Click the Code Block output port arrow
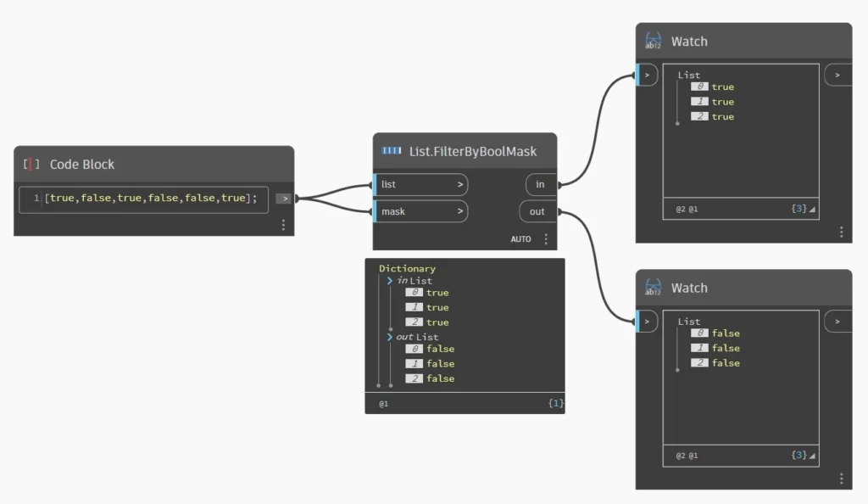868x504 pixels. click(x=284, y=199)
